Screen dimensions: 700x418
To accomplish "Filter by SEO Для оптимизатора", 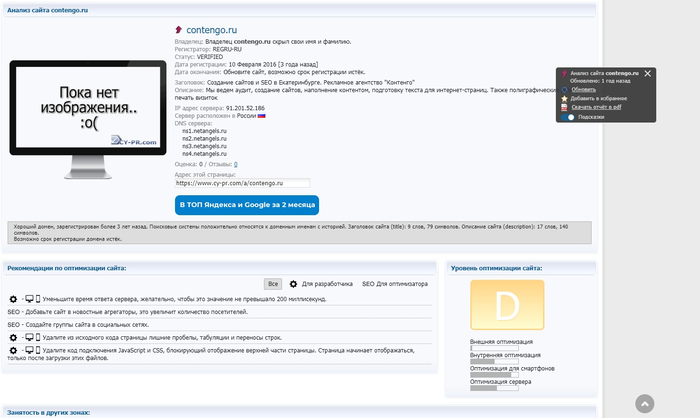I will pyautogui.click(x=394, y=284).
